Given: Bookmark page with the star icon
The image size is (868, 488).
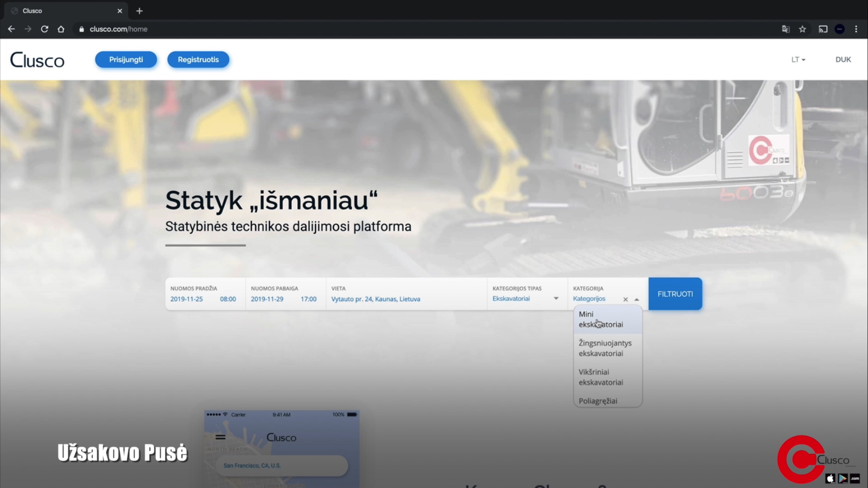Looking at the screenshot, I should 802,29.
